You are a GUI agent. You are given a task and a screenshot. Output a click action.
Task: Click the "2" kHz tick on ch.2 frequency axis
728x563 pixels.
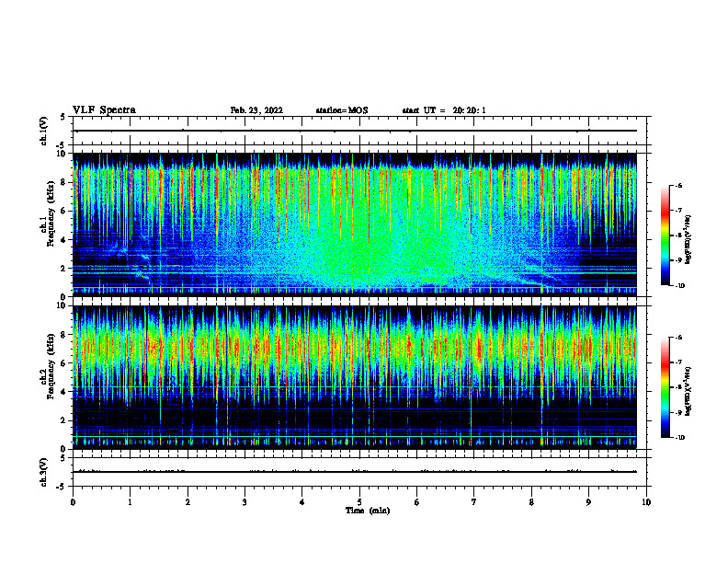[64, 420]
